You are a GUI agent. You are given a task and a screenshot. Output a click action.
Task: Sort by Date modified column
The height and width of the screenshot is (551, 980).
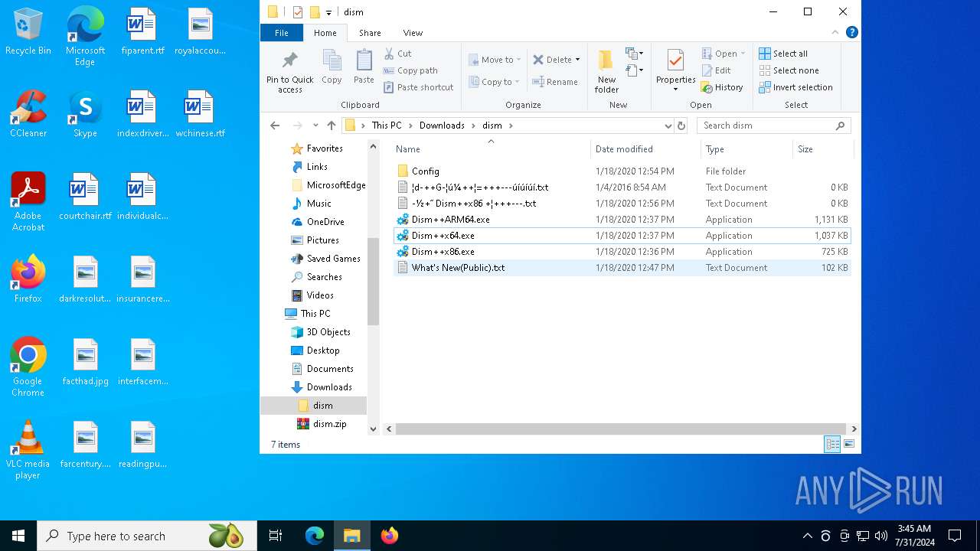point(645,149)
